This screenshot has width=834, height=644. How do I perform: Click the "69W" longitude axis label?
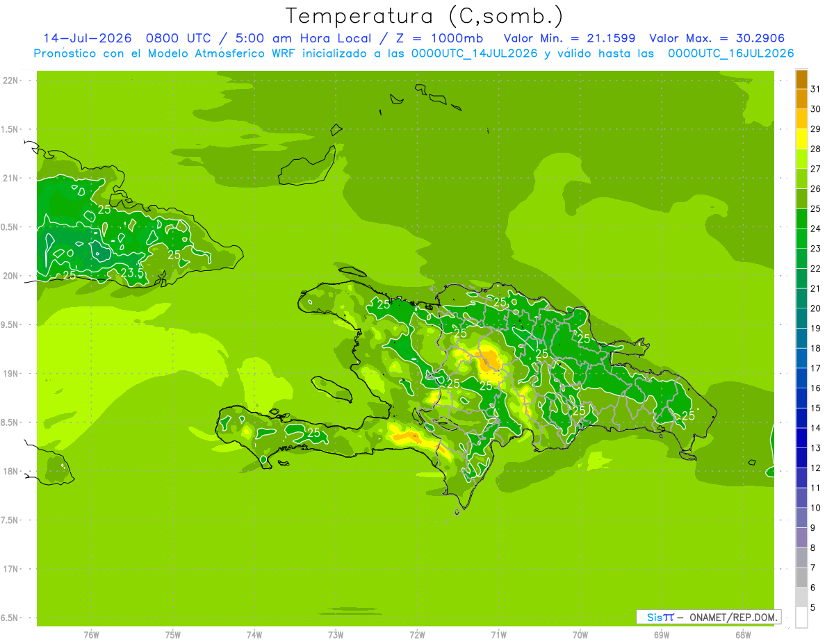[662, 634]
